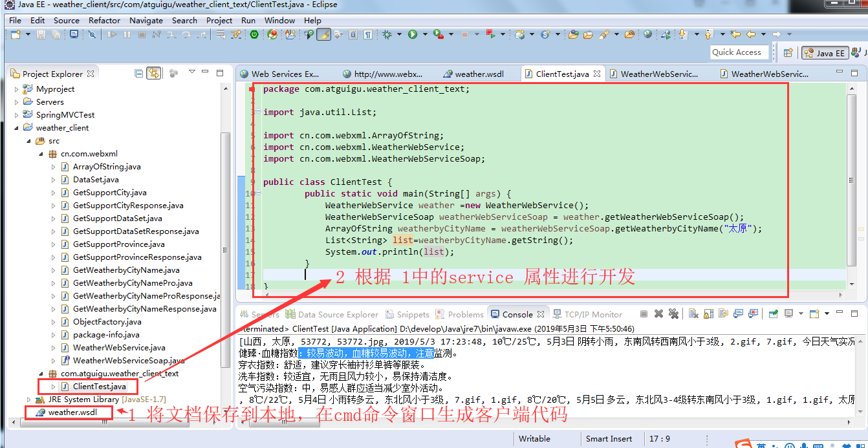Click the green Run button icon

pos(412,34)
